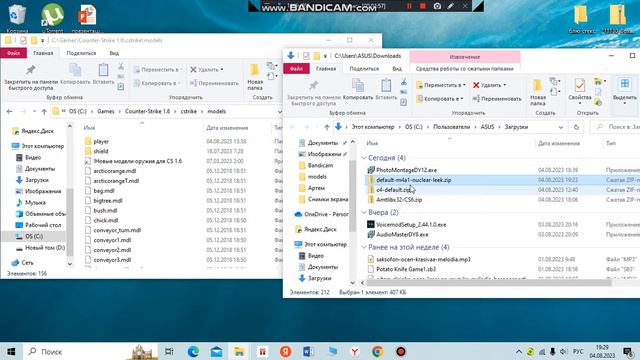Pause the Bandicam recording
The height and width of the screenshot is (360, 640).
coord(409,6)
